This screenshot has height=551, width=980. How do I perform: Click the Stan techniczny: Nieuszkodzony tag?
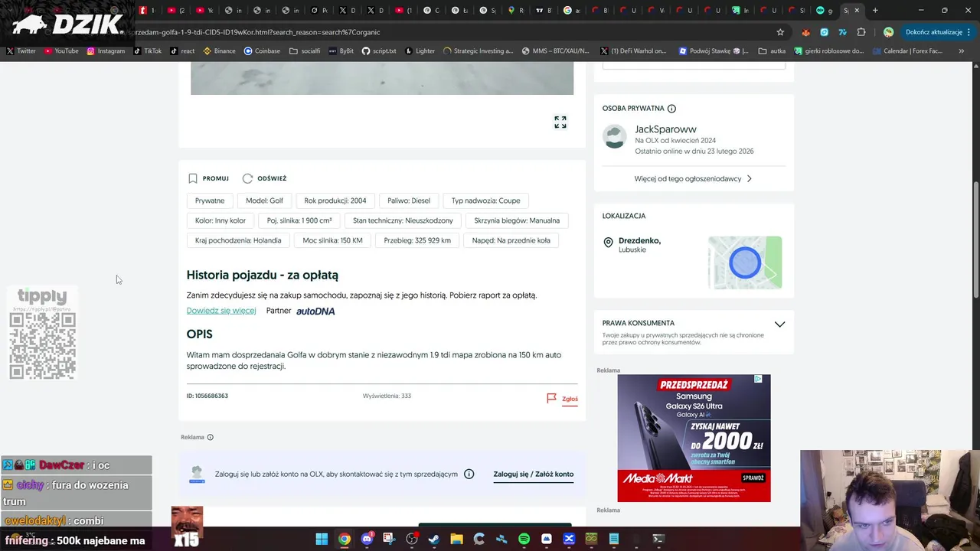403,220
